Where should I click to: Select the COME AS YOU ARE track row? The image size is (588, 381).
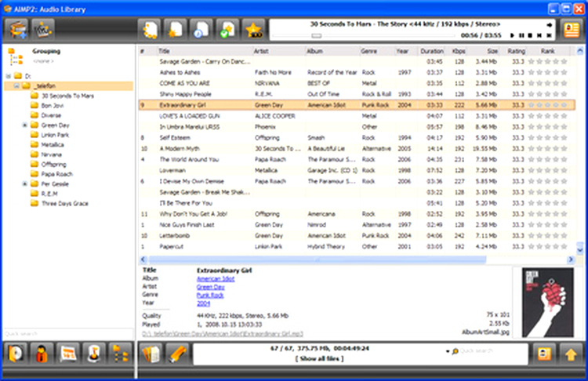(x=357, y=83)
